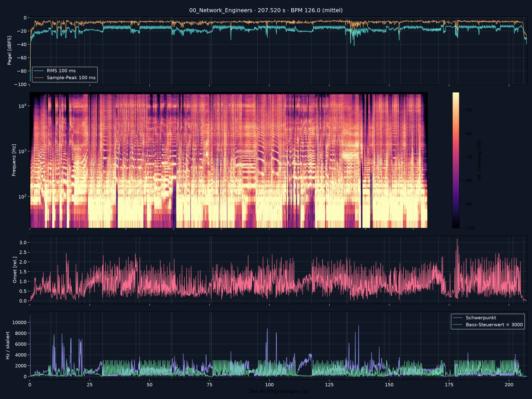Click the cyan line swatch beside RMS 100 ms

tap(39, 71)
